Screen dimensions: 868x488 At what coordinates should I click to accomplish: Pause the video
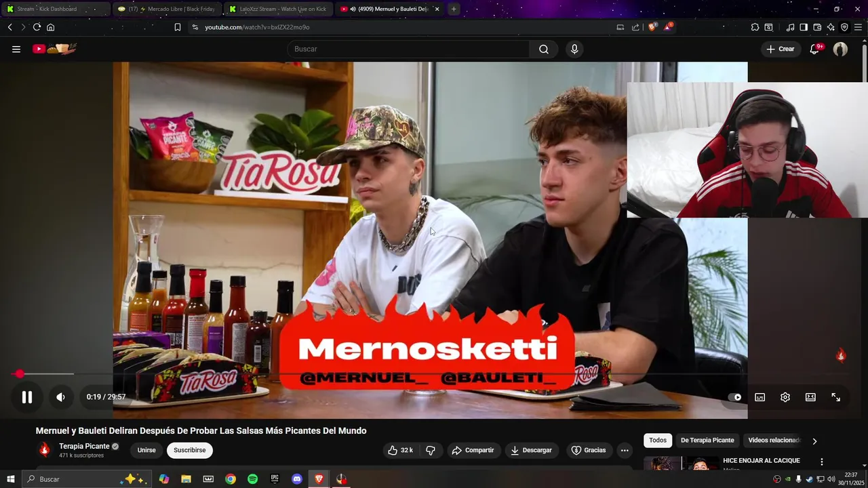click(27, 397)
